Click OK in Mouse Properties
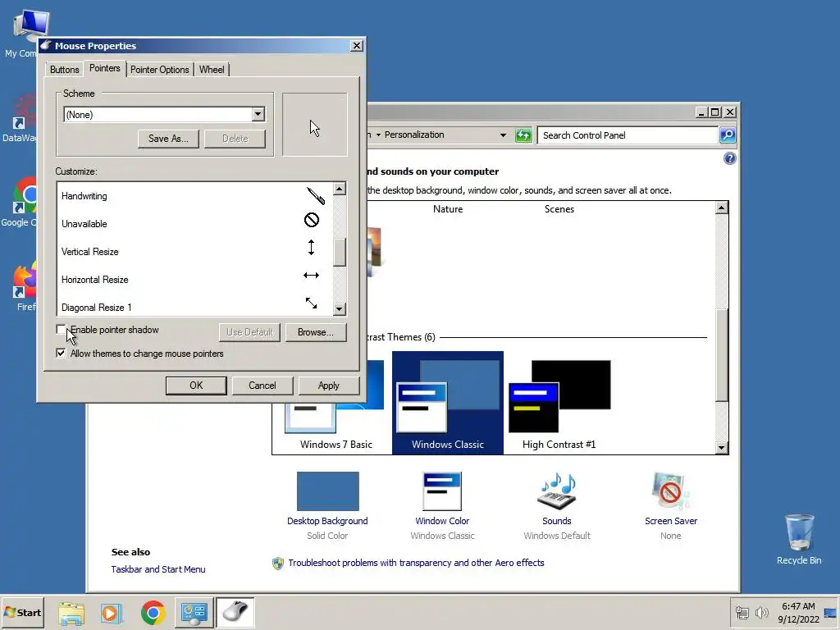840x630 pixels. tap(196, 386)
